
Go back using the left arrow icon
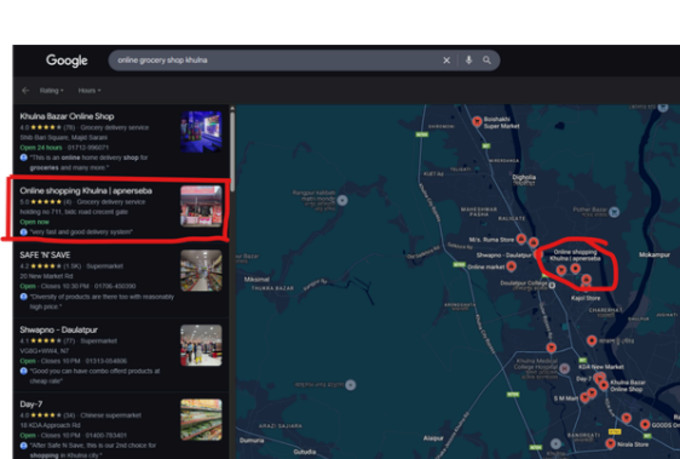26,90
